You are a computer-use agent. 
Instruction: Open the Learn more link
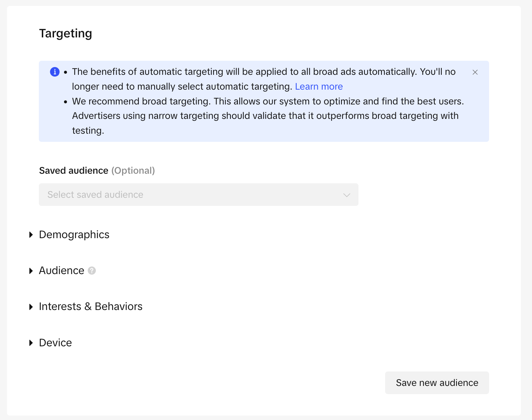pyautogui.click(x=319, y=86)
